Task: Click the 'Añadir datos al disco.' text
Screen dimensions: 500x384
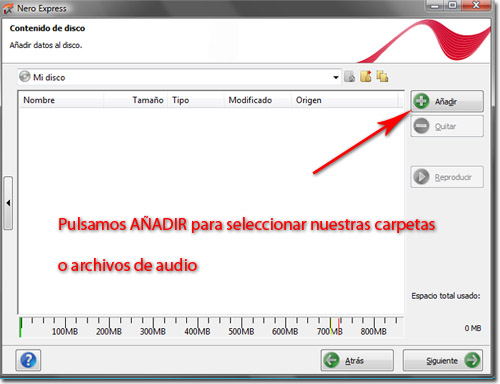Action: [46, 45]
